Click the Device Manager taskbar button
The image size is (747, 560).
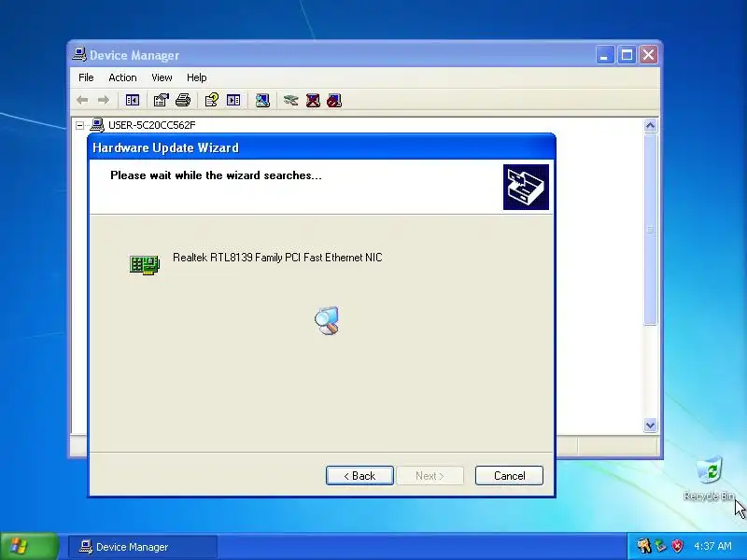[143, 547]
